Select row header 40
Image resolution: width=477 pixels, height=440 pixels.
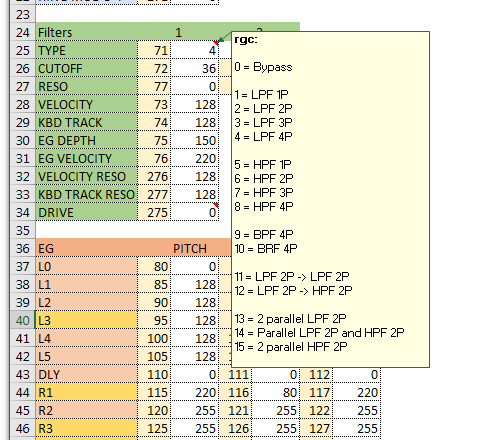(x=23, y=321)
